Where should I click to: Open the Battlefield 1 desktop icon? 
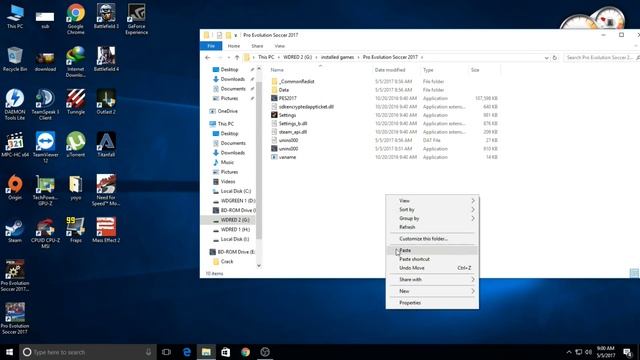pyautogui.click(x=106, y=16)
